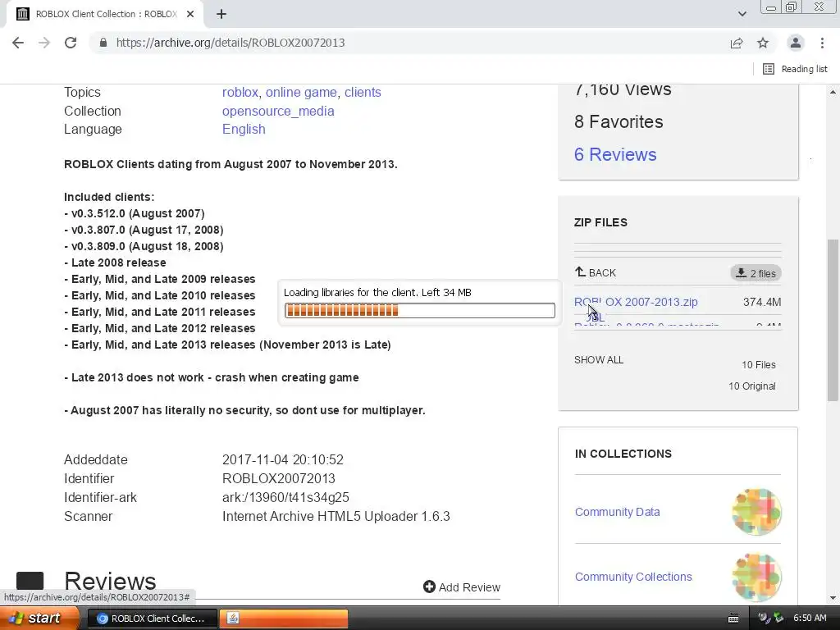
Task: Open the clients topic link
Action: click(363, 92)
